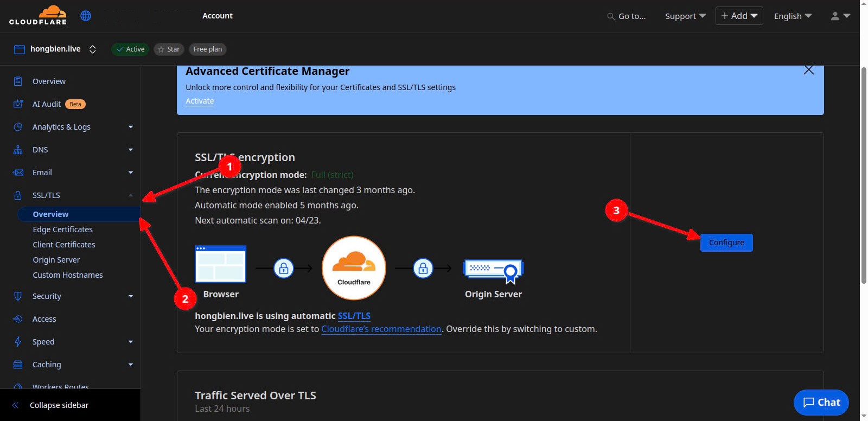Viewport: 868px width, 421px height.
Task: Open Custom Hostnames submenu item
Action: coord(68,275)
